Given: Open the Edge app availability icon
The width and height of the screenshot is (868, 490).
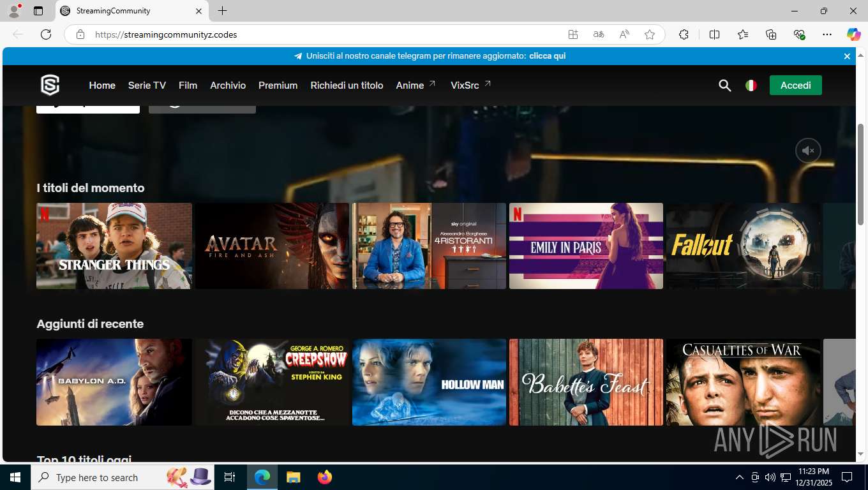Looking at the screenshot, I should coord(573,34).
